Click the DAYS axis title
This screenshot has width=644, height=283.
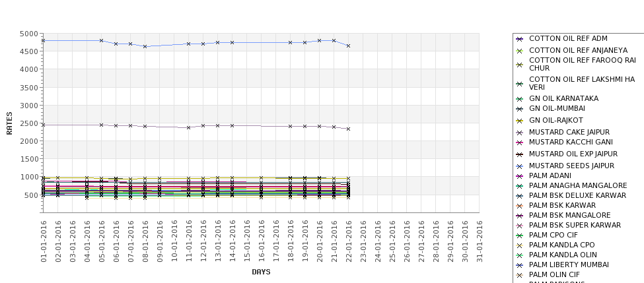[x=261, y=272]
